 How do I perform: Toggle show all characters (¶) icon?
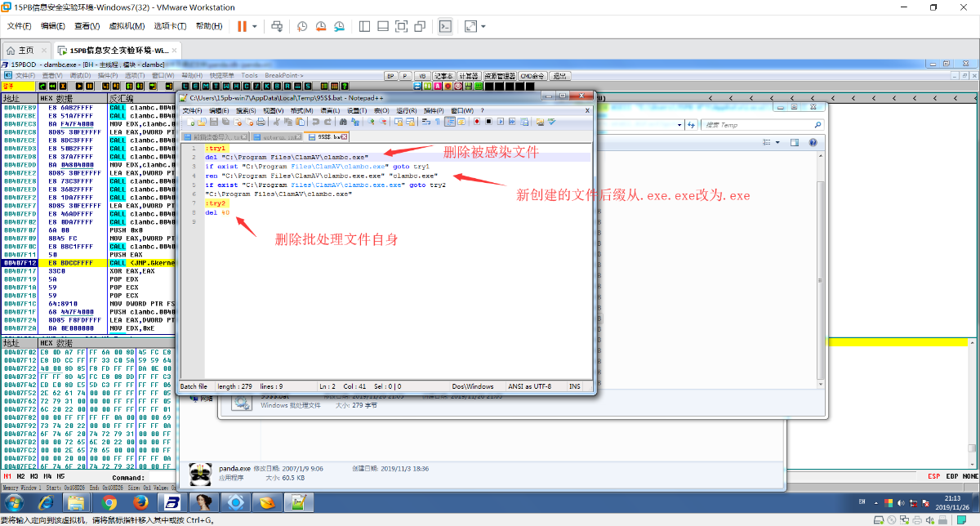click(438, 122)
